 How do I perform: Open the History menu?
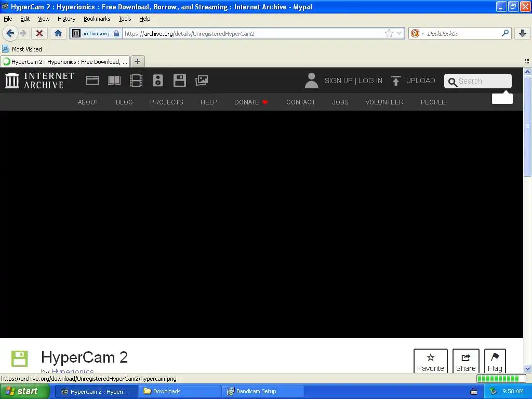point(66,19)
